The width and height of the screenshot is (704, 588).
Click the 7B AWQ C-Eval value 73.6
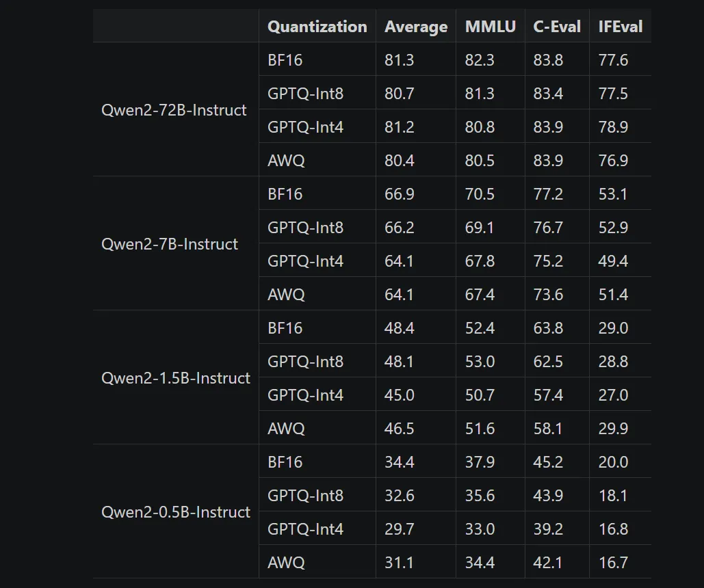point(548,295)
